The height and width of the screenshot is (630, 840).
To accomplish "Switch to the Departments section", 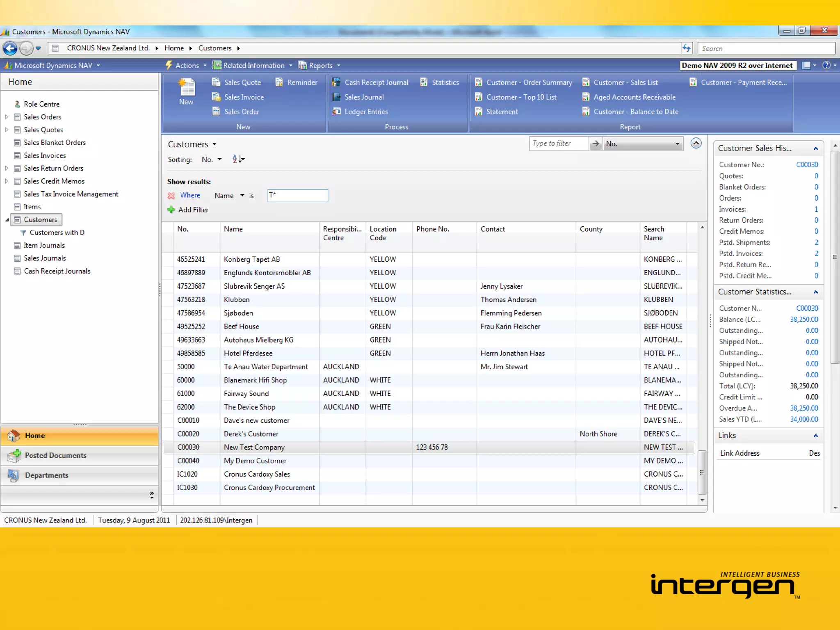I will tap(80, 475).
